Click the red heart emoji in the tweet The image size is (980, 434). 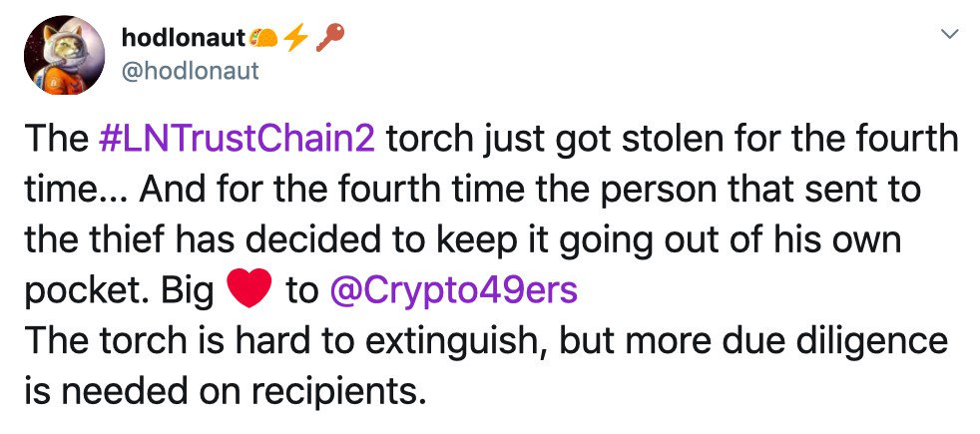[249, 290]
